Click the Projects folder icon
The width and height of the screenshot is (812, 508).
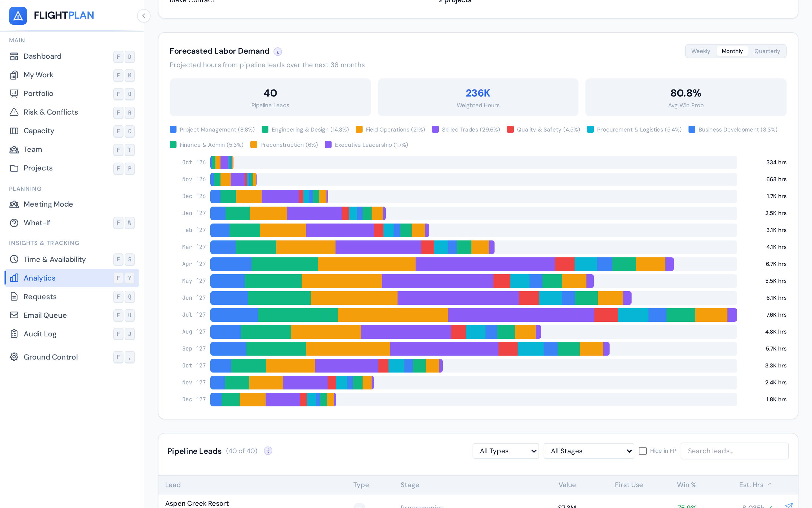tap(14, 168)
